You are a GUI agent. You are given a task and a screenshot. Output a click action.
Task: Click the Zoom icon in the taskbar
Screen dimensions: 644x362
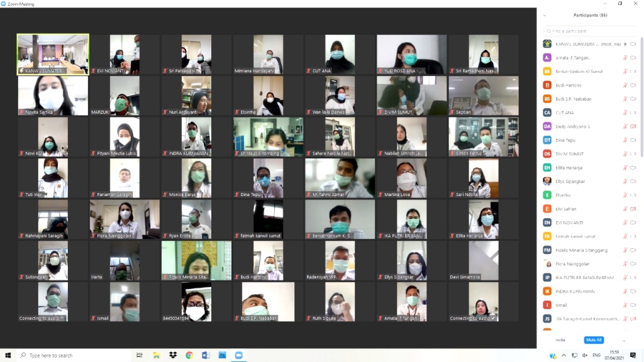[238, 356]
